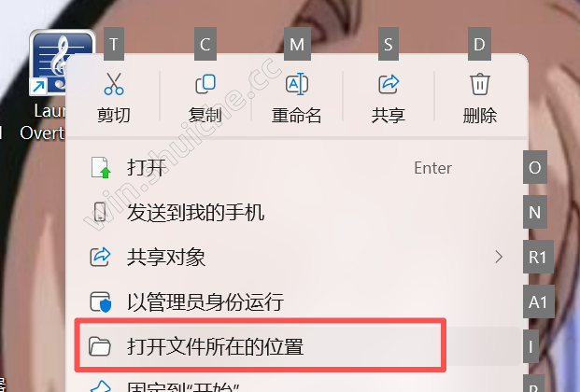The width and height of the screenshot is (580, 392).
Task: Click the 重命名 label button
Action: click(297, 116)
